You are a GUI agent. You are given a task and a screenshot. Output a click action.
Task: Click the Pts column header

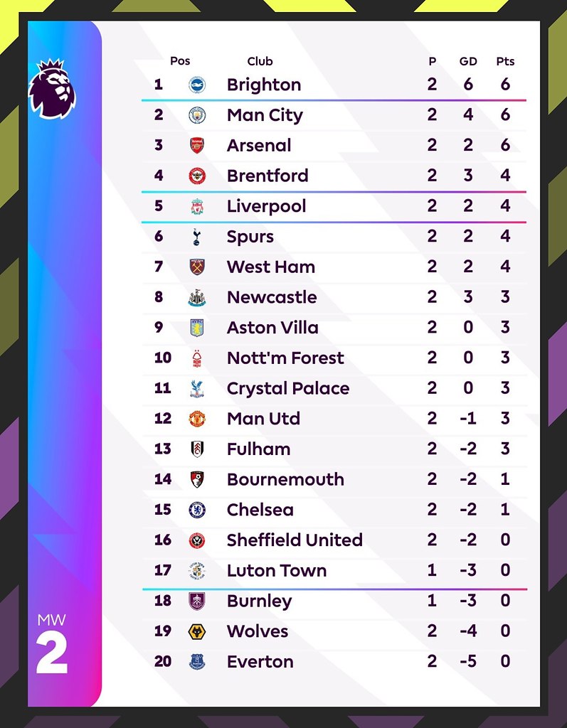point(505,61)
